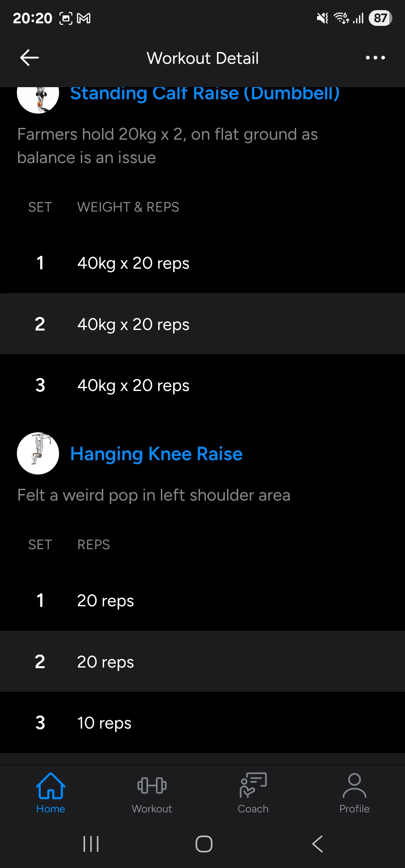Select calf raise set 3 row
Viewport: 405px width, 868px height.
click(202, 385)
